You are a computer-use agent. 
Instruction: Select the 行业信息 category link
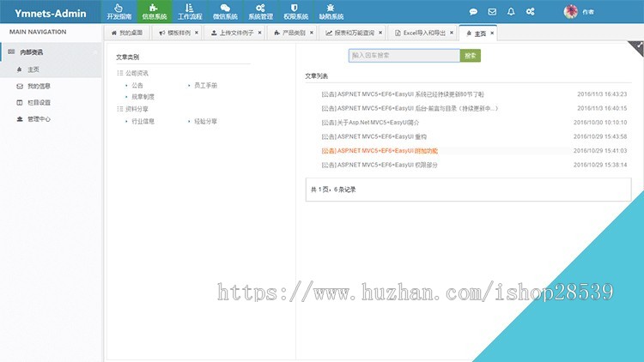click(143, 122)
